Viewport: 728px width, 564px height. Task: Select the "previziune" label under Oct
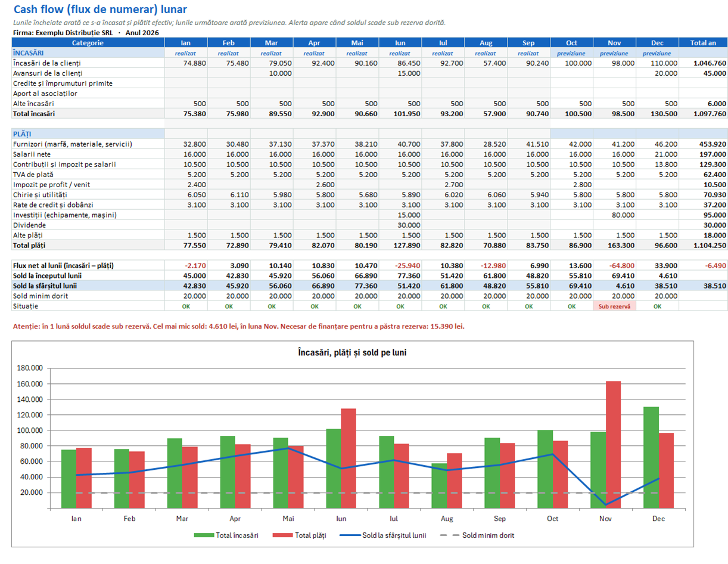(x=571, y=53)
